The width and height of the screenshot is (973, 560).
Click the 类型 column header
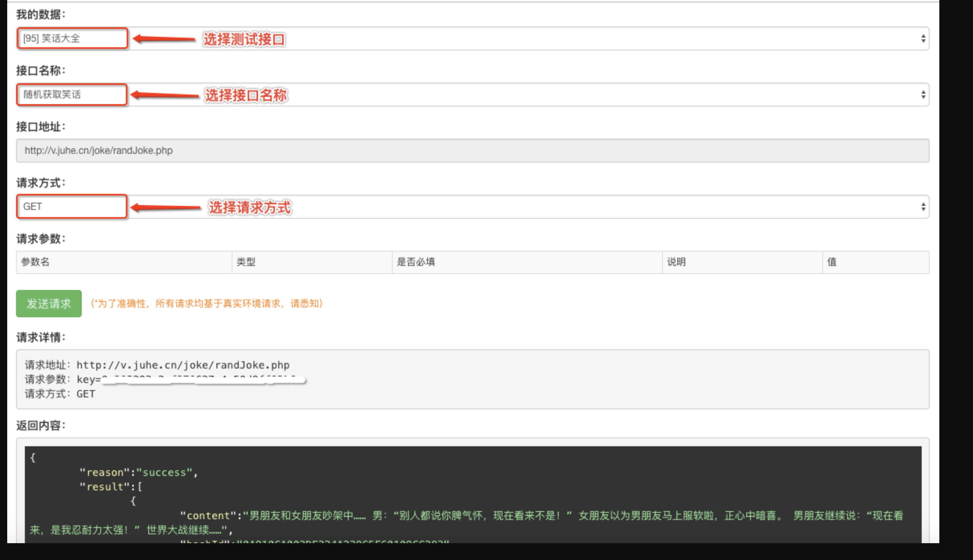(246, 262)
